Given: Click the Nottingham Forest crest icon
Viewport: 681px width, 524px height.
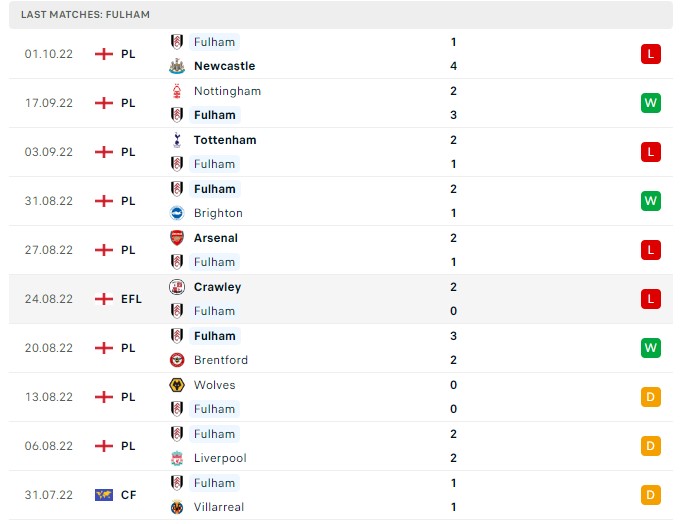Looking at the screenshot, I should click(177, 91).
